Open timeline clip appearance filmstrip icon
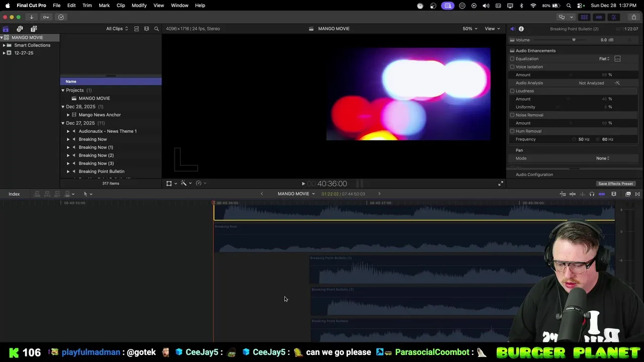This screenshot has height=362, width=644. click(x=614, y=194)
